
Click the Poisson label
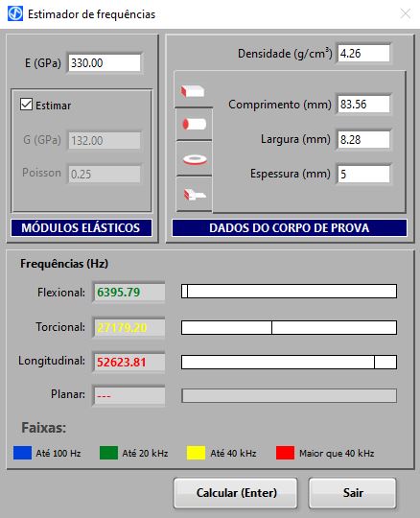[x=41, y=173]
